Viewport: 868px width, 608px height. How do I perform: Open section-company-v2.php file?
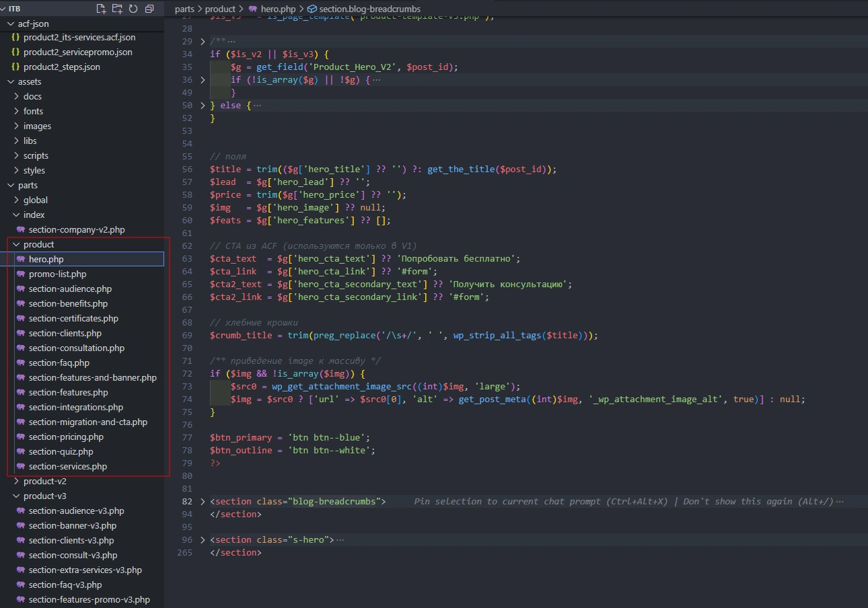(76, 229)
